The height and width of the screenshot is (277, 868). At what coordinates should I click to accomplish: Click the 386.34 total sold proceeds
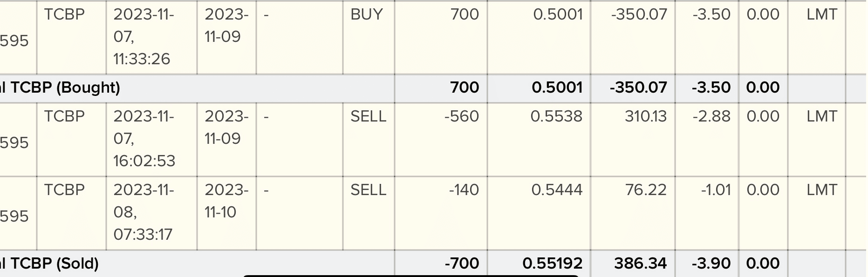641,263
